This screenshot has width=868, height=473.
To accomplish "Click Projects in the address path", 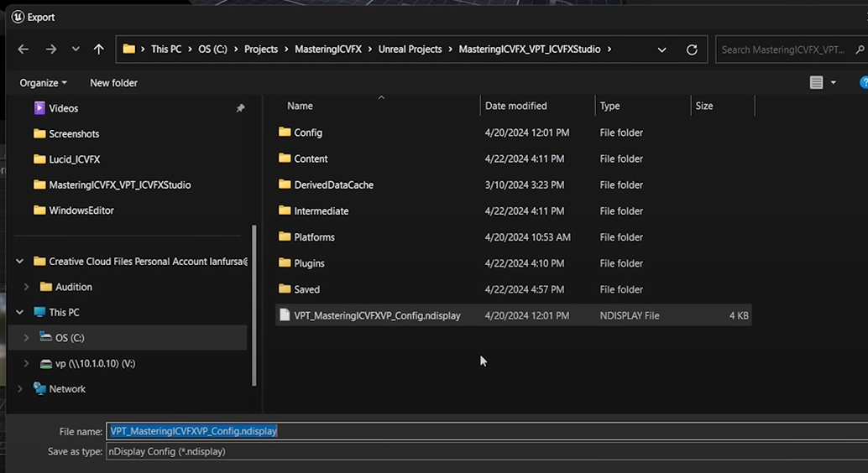I will (261, 49).
